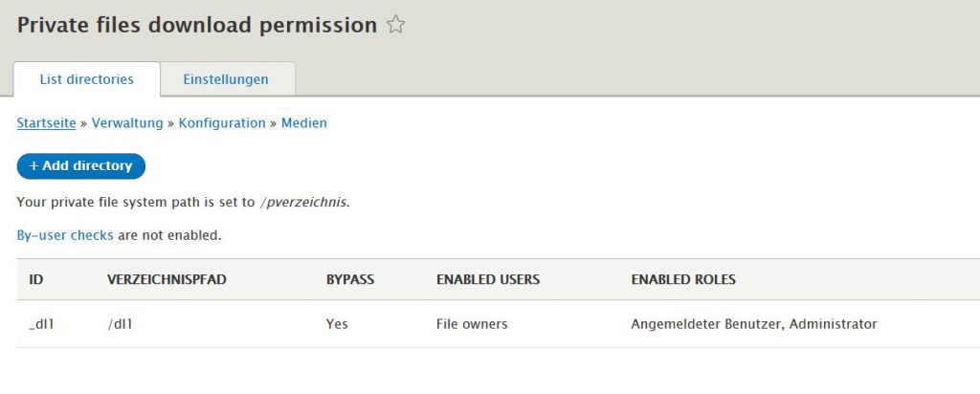Open the Einstellungen tab

coord(226,79)
